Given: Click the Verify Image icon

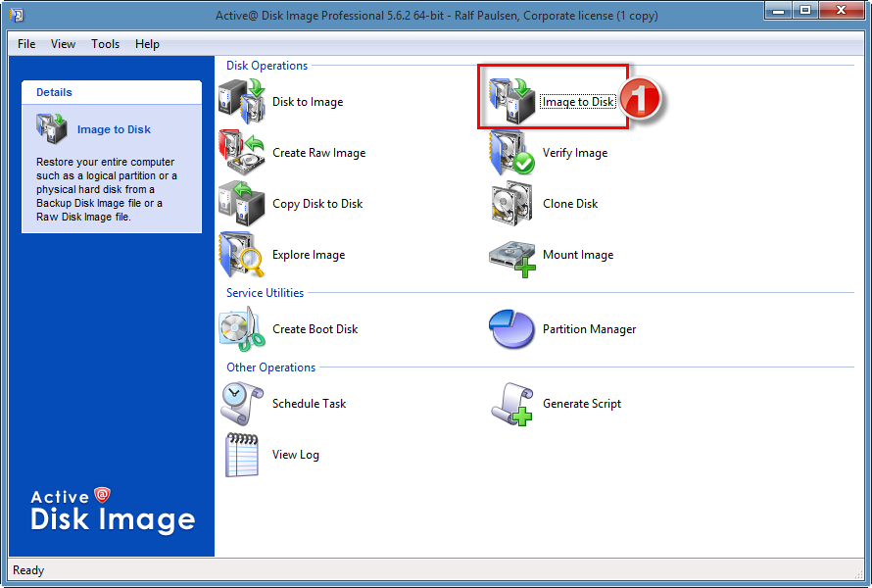Looking at the screenshot, I should click(511, 153).
